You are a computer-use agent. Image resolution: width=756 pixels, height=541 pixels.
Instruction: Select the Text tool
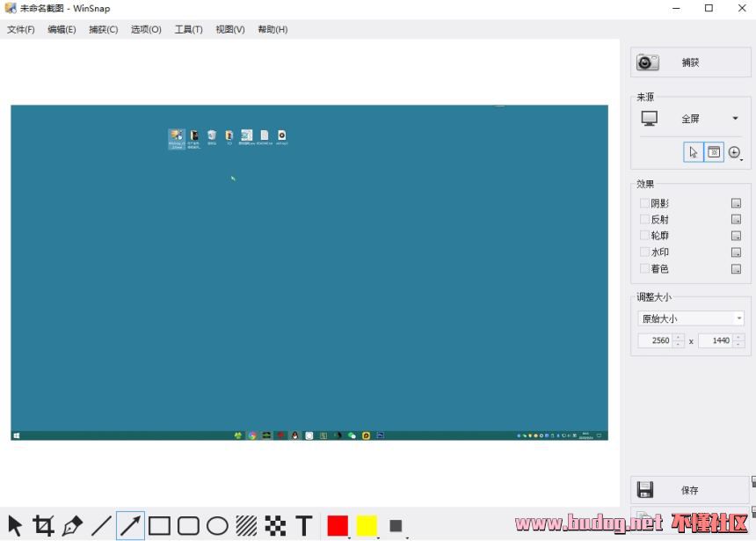pyautogui.click(x=304, y=526)
